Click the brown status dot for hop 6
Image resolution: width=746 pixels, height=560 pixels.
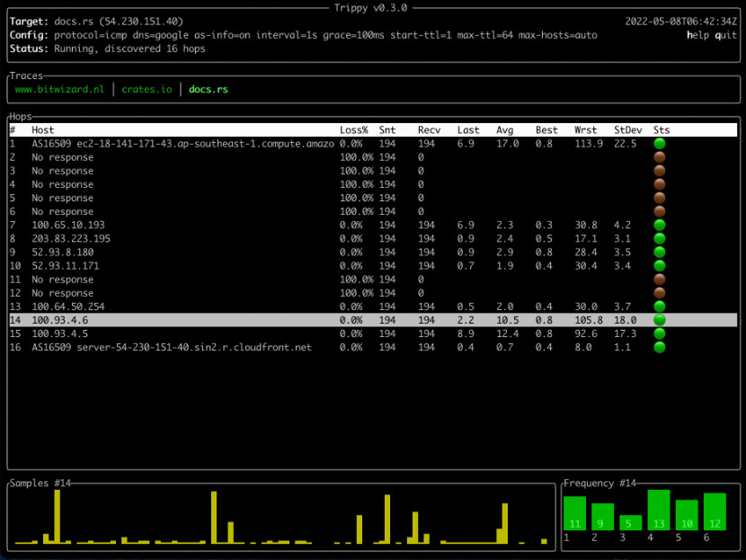point(659,211)
